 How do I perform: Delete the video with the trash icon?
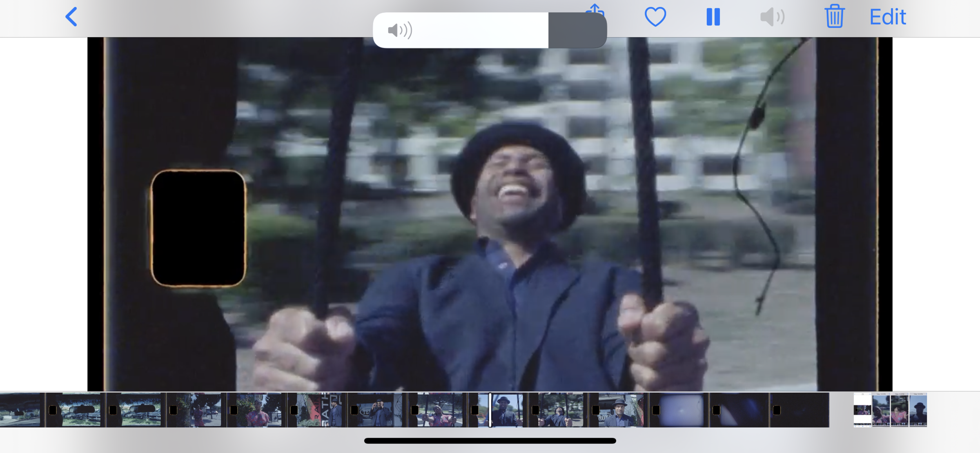pyautogui.click(x=834, y=17)
